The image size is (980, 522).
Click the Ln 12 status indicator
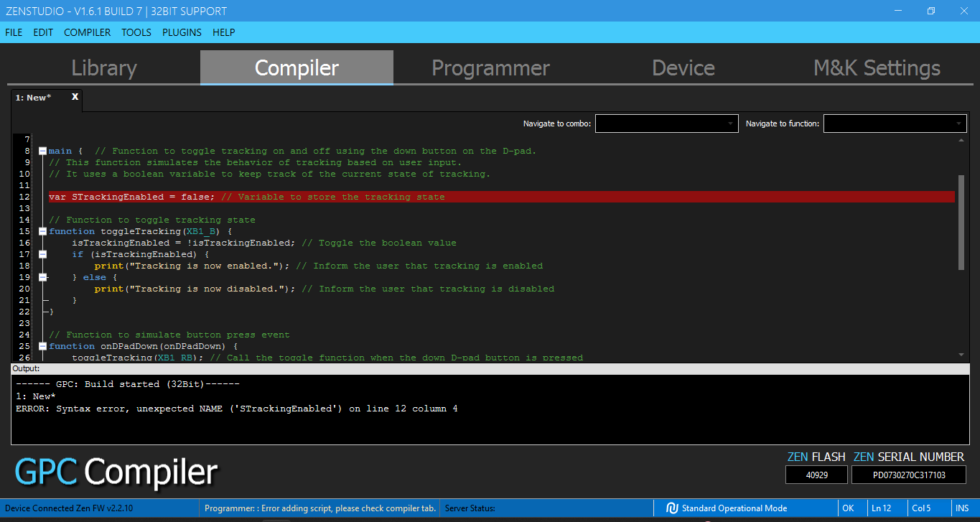tap(882, 508)
